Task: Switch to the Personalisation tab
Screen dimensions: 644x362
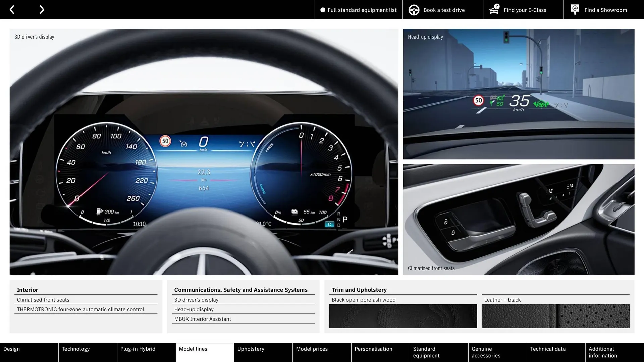Action: (x=380, y=352)
